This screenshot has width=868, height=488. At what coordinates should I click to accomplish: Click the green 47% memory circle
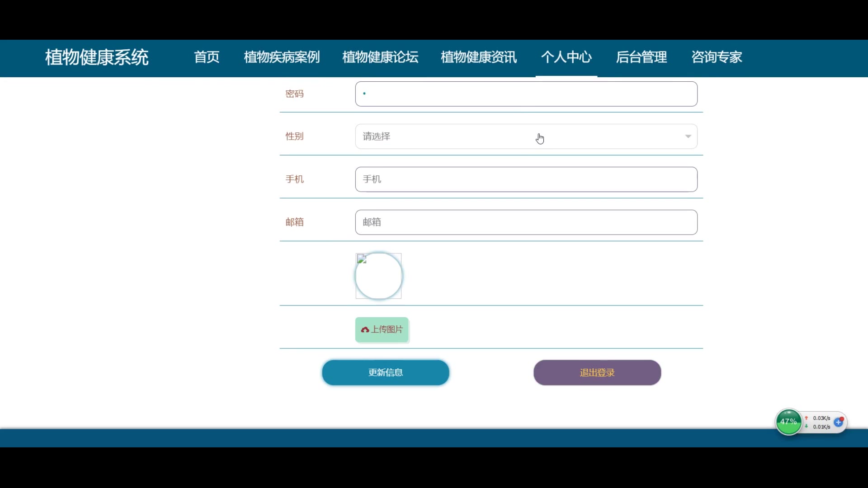[x=788, y=422]
